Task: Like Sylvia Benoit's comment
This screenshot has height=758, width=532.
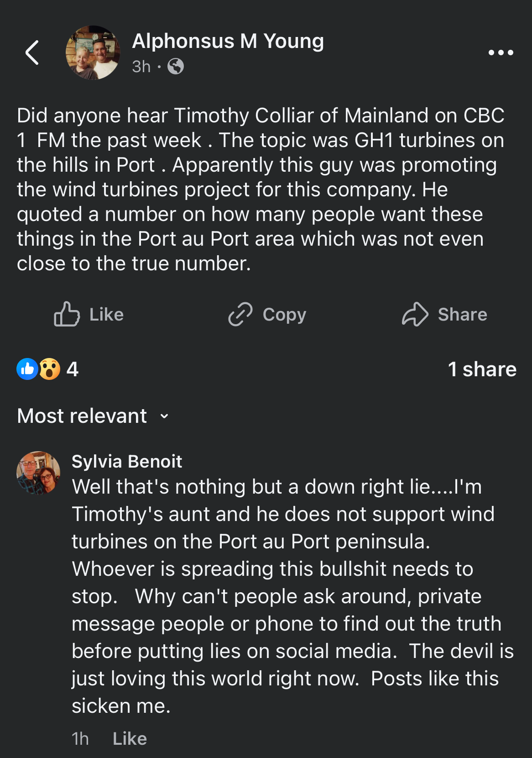Action: click(x=130, y=738)
